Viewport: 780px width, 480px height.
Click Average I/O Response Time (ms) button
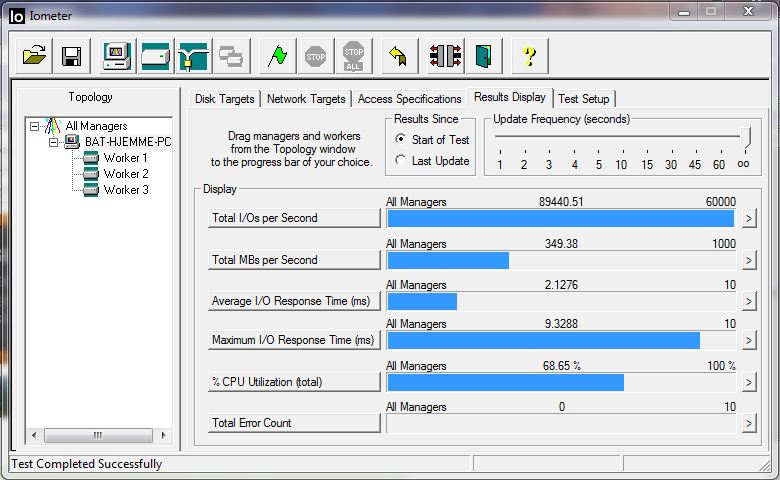294,301
